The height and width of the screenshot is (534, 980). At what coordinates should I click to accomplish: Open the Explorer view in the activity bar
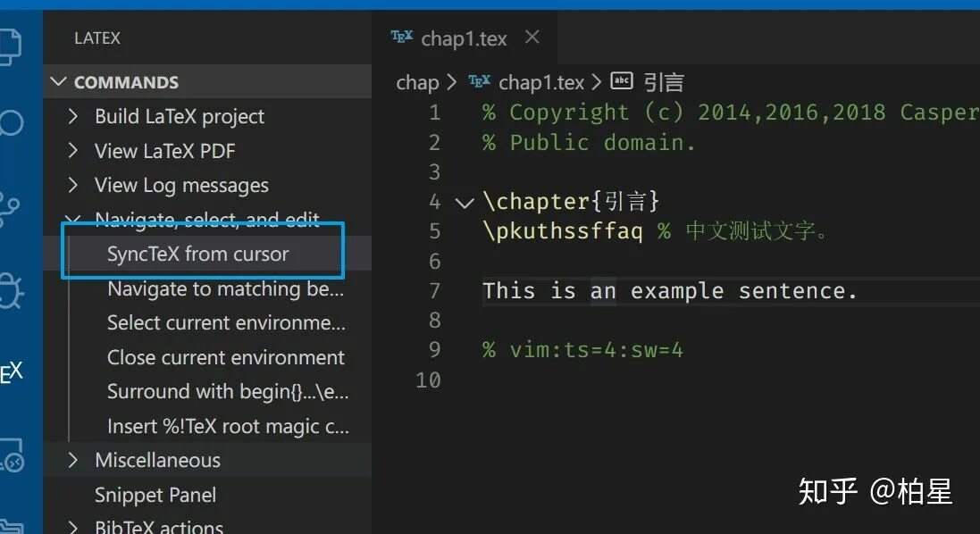12,45
